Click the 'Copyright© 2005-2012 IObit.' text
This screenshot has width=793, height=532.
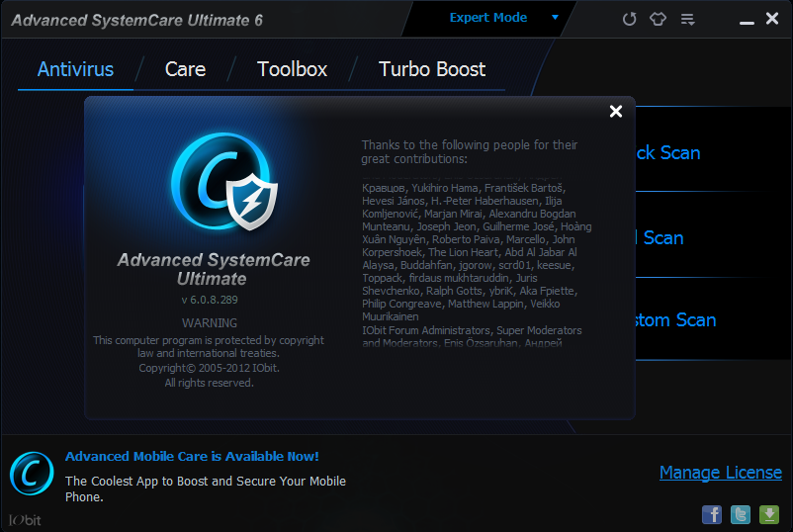pos(209,368)
